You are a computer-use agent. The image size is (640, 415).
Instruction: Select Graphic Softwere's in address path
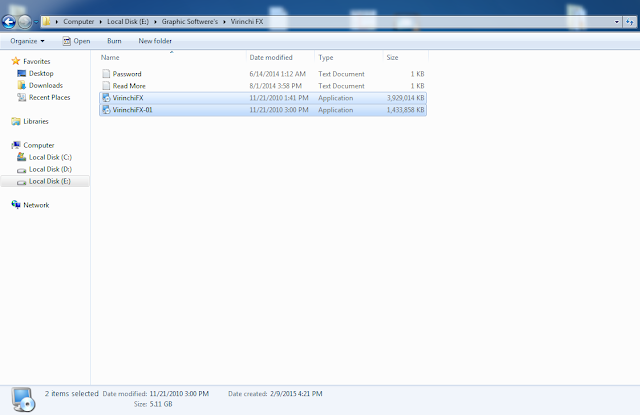coord(189,22)
